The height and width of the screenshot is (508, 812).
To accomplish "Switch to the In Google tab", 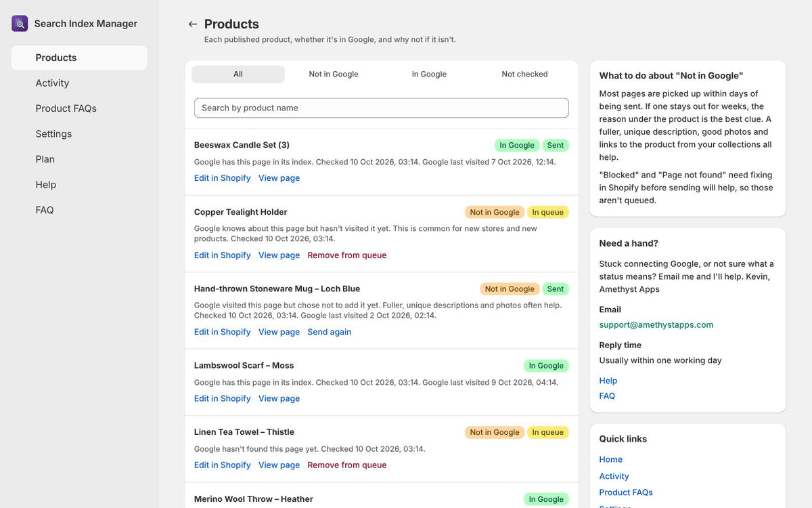I will coord(429,75).
